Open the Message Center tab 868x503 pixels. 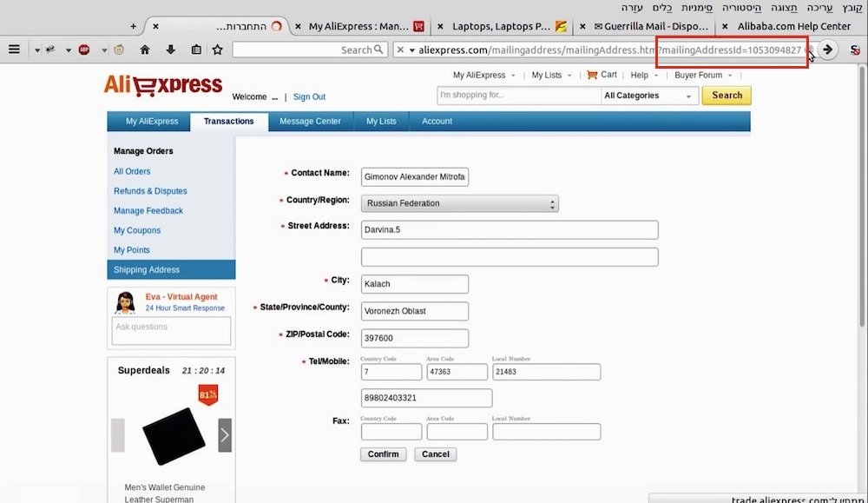pyautogui.click(x=310, y=122)
